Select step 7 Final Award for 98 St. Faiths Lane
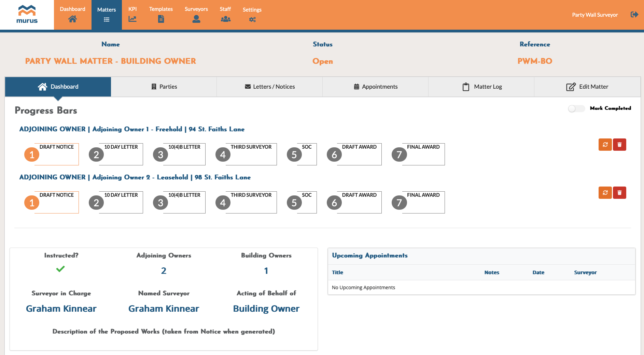The height and width of the screenshot is (355, 644). [418, 202]
